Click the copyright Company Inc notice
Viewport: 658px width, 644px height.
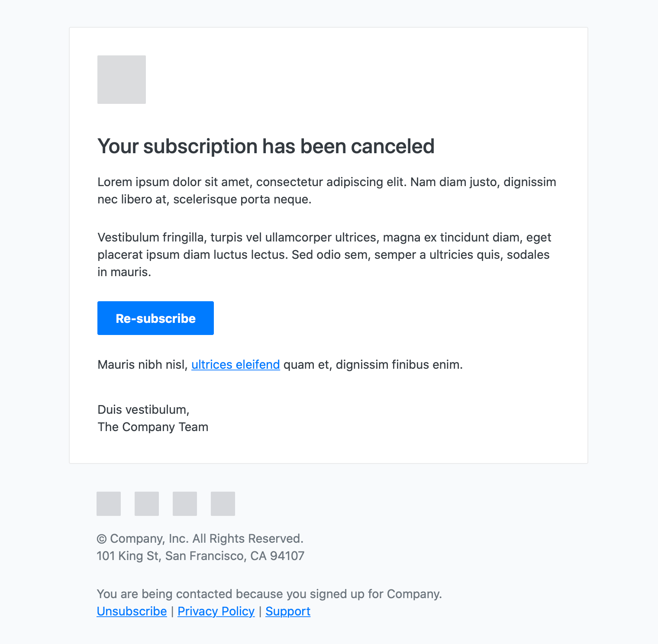point(200,538)
